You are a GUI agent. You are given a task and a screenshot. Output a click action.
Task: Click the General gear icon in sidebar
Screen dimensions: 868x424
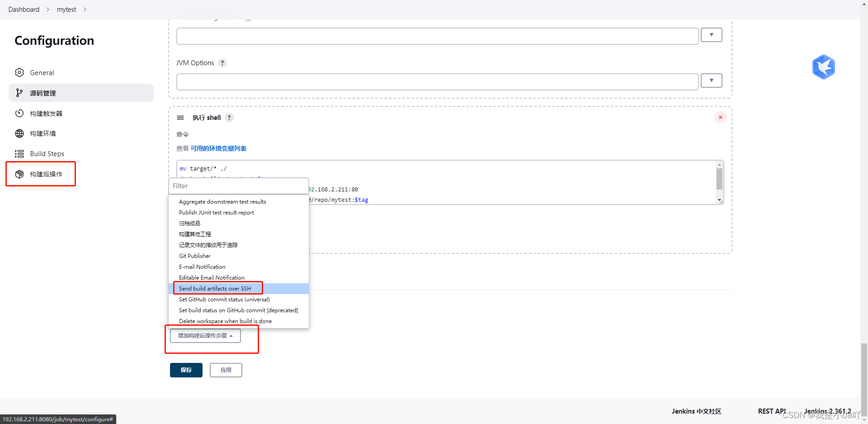click(x=19, y=72)
